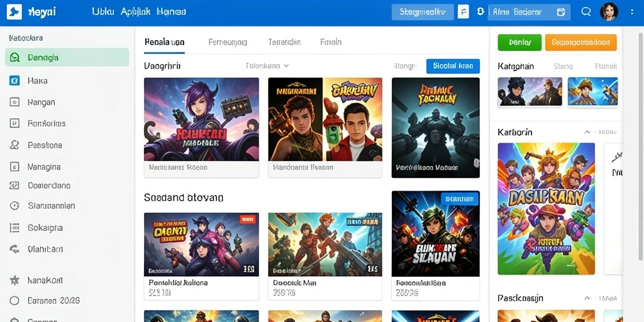Click the small round icon left of 'Aime Bederar' field
The image size is (644, 322).
[x=480, y=11]
